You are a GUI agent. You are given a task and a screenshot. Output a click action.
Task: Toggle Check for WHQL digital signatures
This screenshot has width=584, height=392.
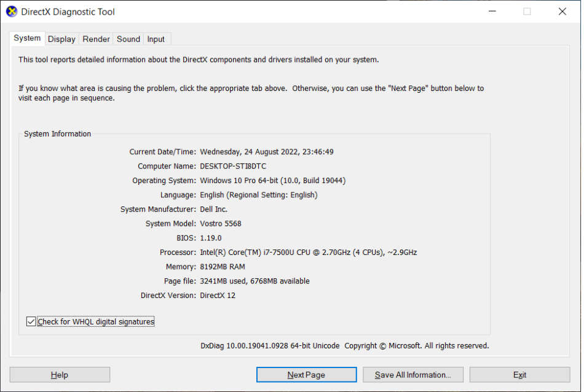(31, 321)
